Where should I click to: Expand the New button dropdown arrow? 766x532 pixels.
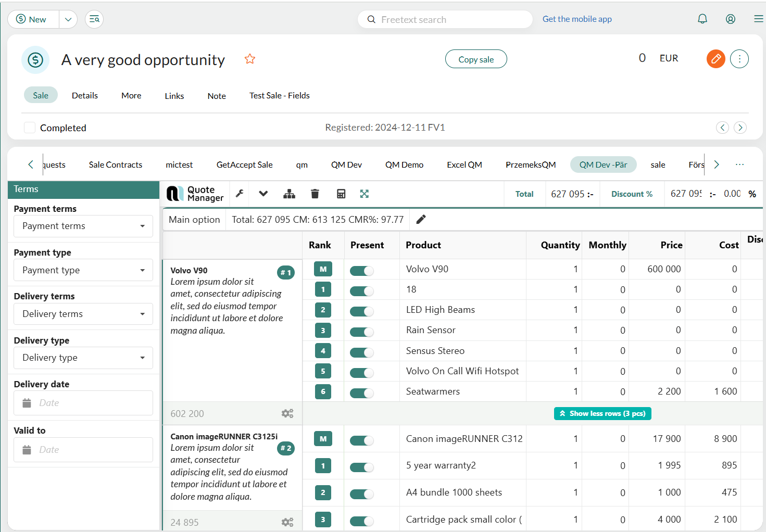pos(68,19)
